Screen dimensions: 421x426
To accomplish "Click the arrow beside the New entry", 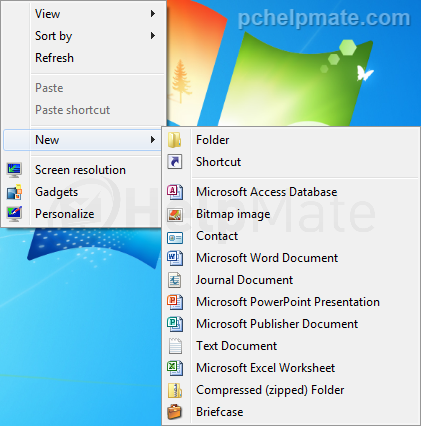I will coord(153,140).
